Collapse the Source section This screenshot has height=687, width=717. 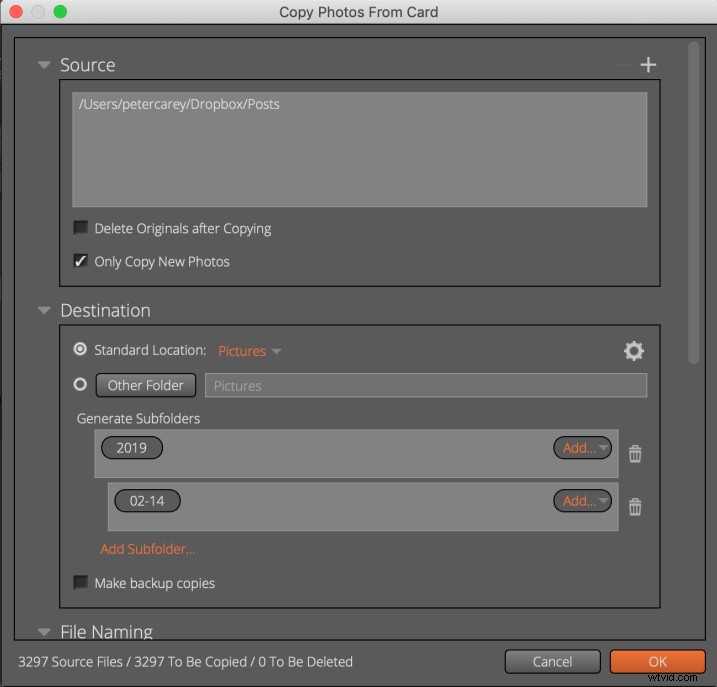44,65
